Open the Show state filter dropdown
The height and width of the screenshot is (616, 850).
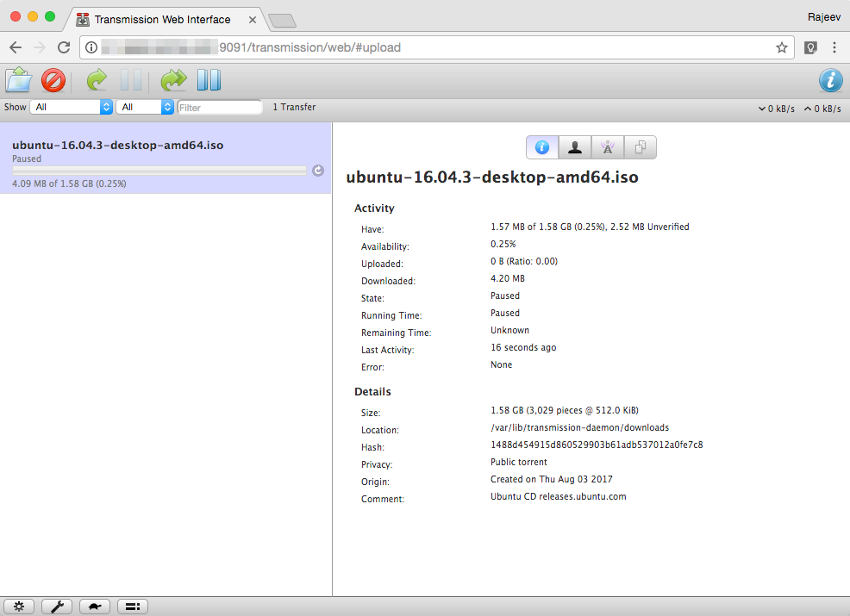[71, 107]
